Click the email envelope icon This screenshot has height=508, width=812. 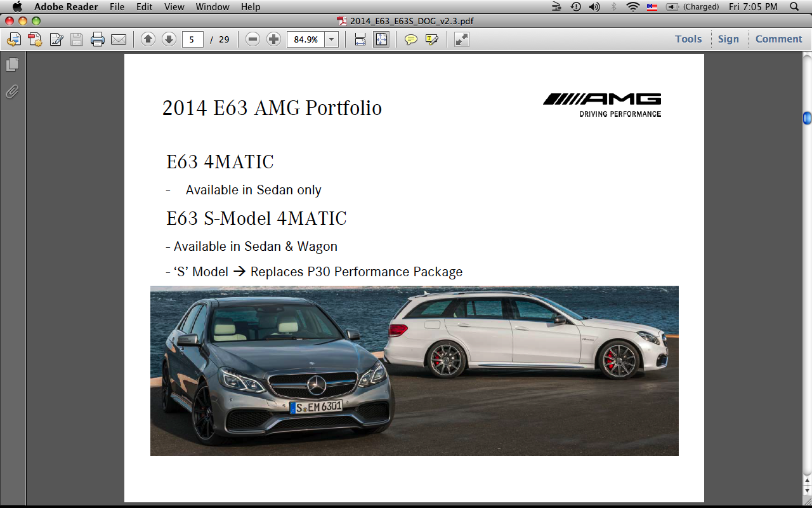pyautogui.click(x=119, y=39)
